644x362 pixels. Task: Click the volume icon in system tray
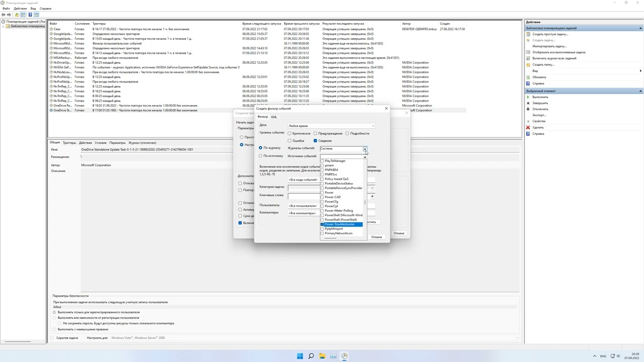point(618,356)
